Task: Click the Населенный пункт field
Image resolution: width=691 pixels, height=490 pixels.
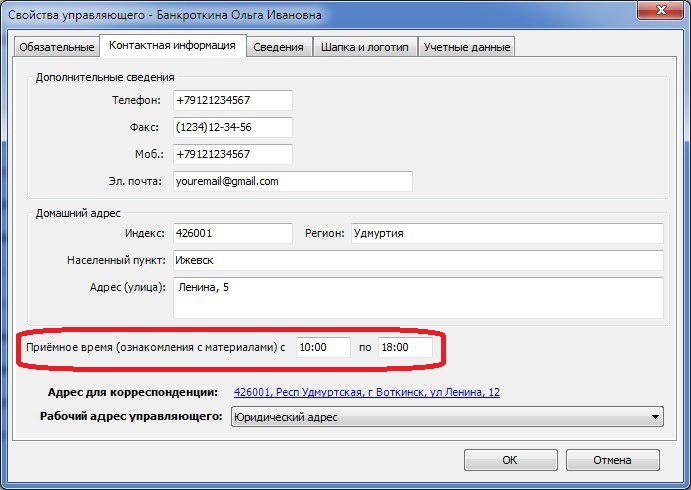Action: pyautogui.click(x=417, y=260)
